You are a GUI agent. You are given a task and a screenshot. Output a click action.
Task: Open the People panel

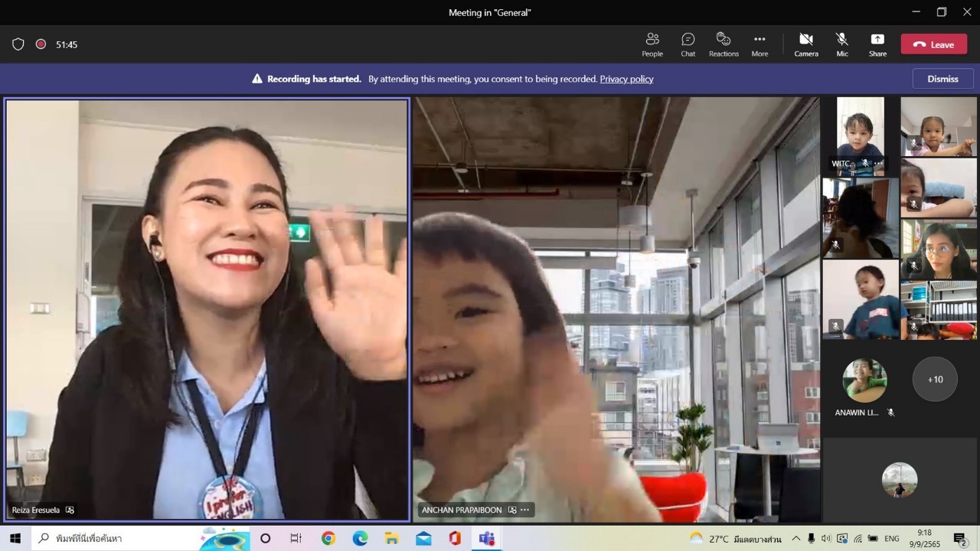[x=652, y=44]
